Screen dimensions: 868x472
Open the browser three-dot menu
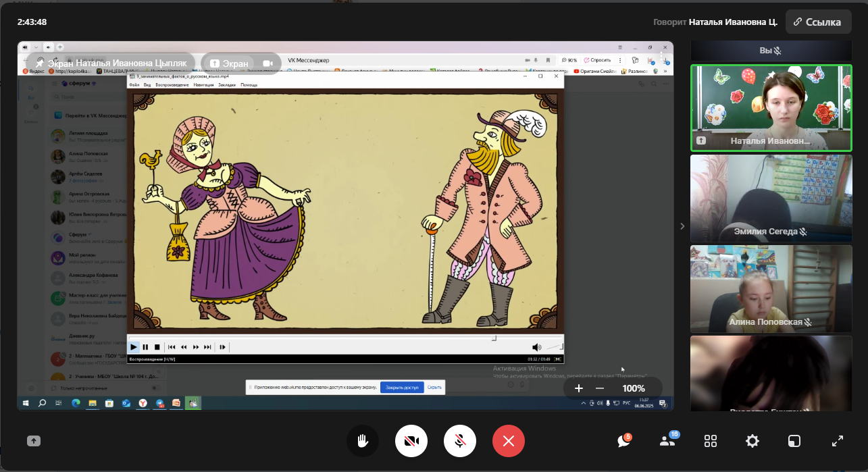coord(620,61)
